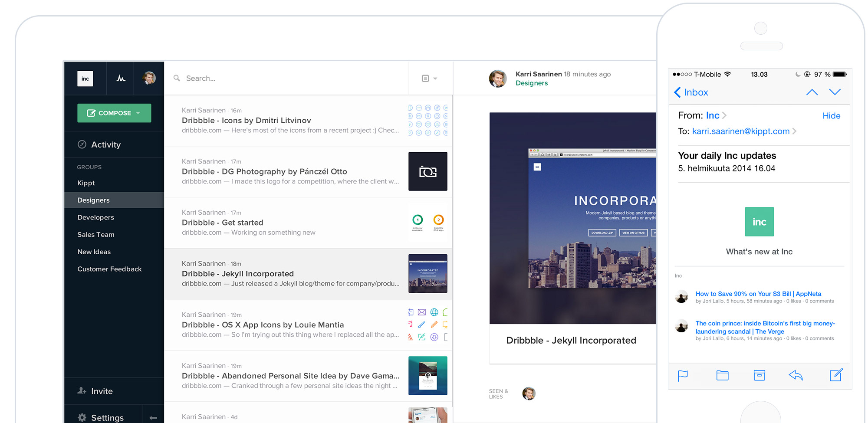Tap the green inc logo in email body
The height and width of the screenshot is (423, 868).
(759, 222)
